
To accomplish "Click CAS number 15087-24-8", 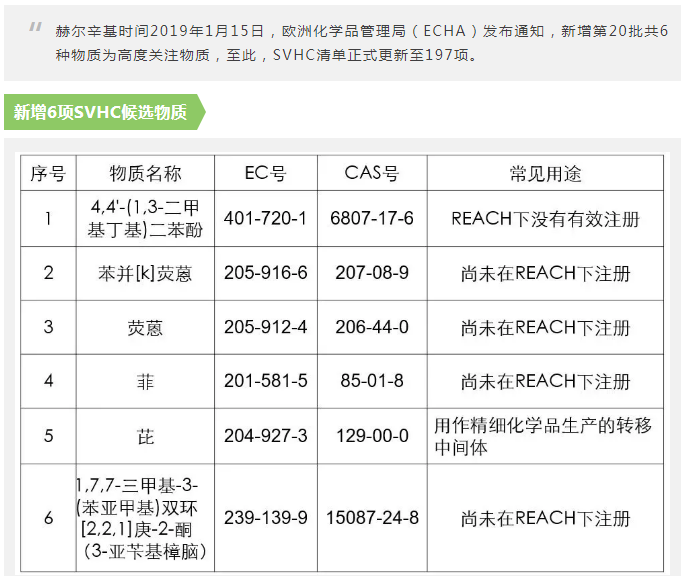I will click(372, 518).
